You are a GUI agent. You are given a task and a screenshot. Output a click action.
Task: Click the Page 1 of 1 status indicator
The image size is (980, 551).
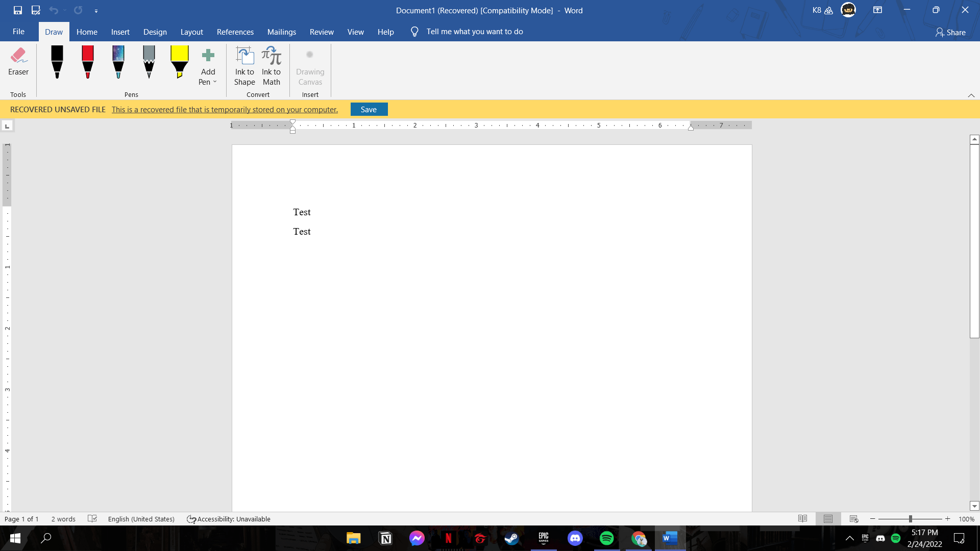[x=21, y=519]
